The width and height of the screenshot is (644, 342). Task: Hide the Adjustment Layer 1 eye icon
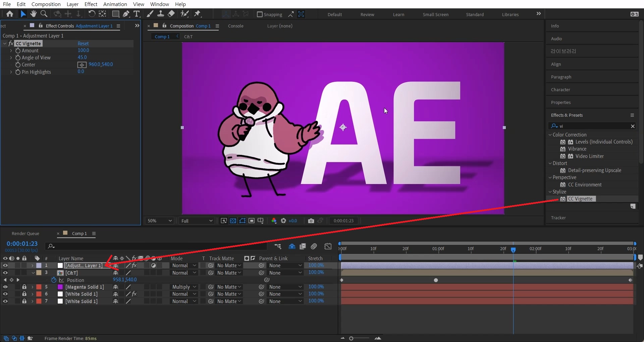pos(5,266)
